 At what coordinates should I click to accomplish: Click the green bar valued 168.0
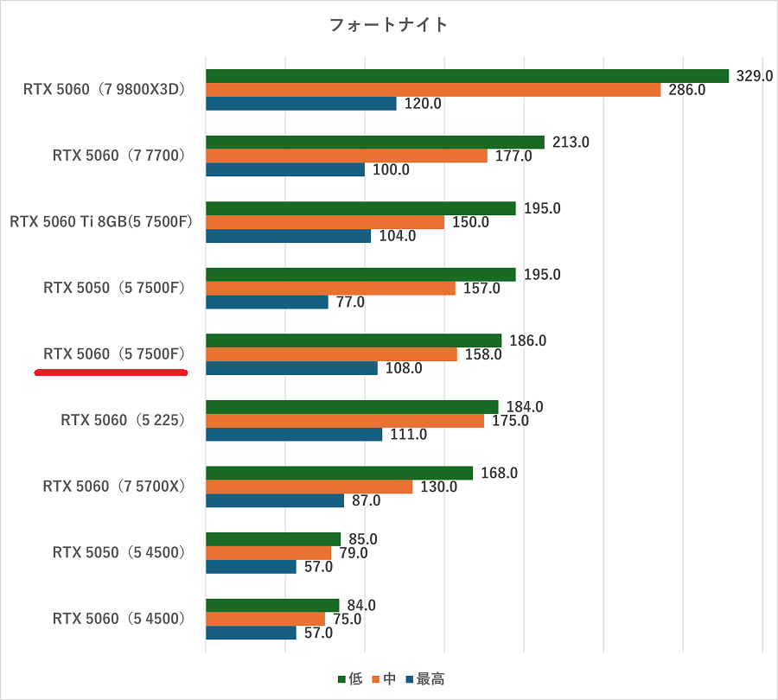(x=339, y=473)
